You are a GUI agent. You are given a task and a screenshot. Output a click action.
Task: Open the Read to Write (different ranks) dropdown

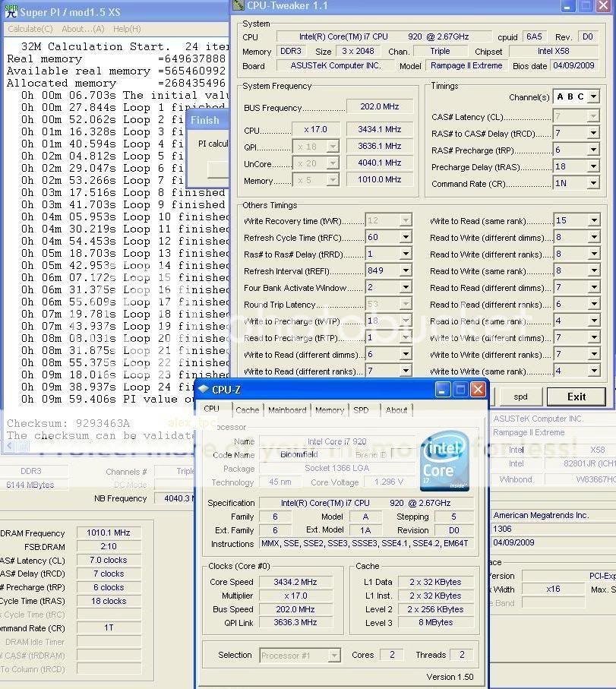point(594,254)
